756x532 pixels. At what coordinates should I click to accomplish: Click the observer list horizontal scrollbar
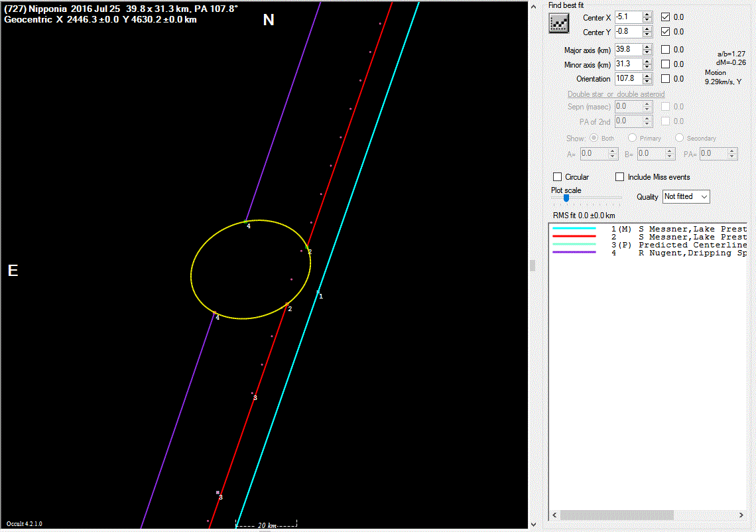617,515
